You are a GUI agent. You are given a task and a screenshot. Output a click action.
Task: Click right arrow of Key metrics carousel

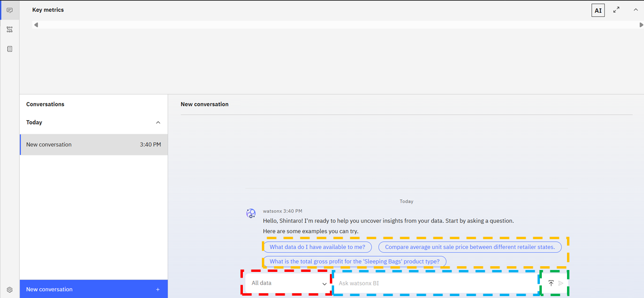(x=641, y=25)
